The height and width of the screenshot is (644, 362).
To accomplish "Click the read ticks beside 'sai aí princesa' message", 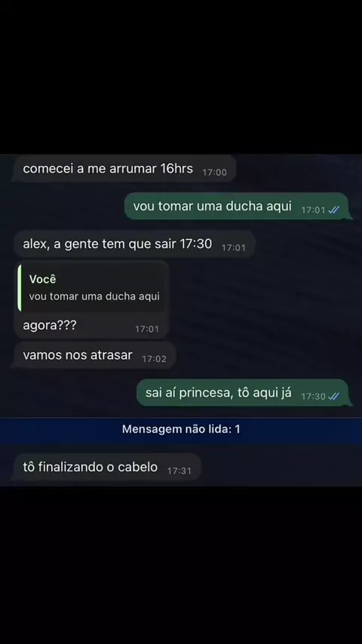I will click(333, 397).
